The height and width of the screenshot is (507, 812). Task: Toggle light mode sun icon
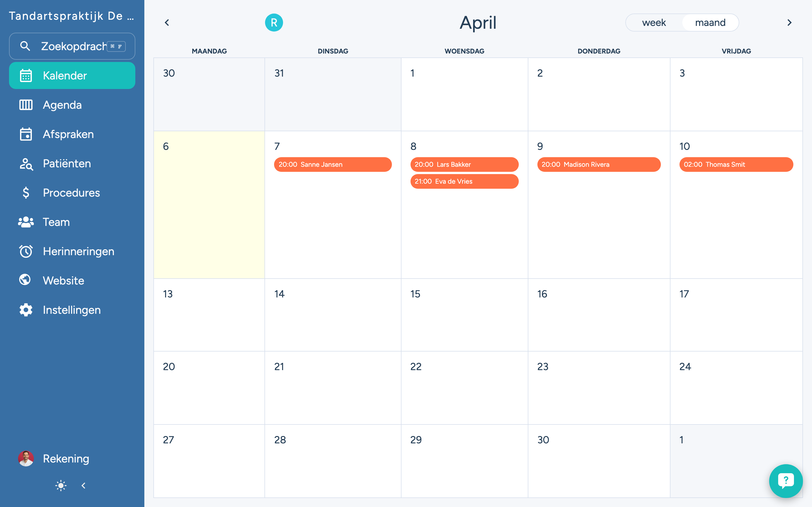point(61,486)
